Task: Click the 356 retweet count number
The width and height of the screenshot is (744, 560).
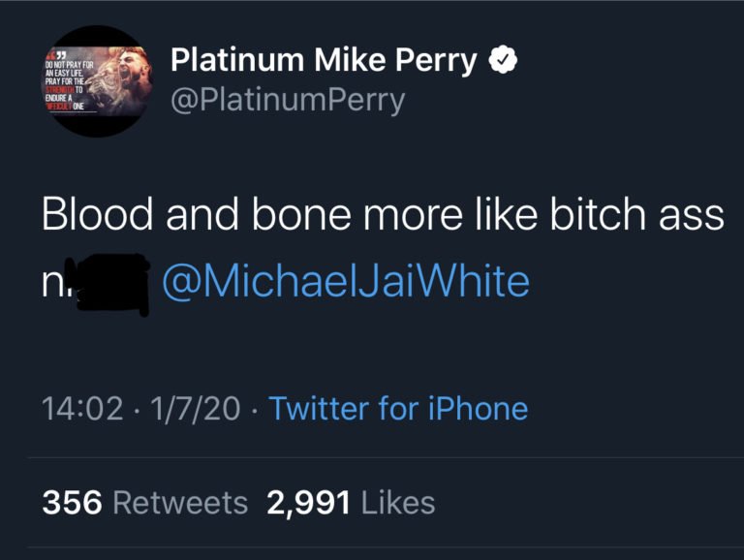Action: point(72,502)
